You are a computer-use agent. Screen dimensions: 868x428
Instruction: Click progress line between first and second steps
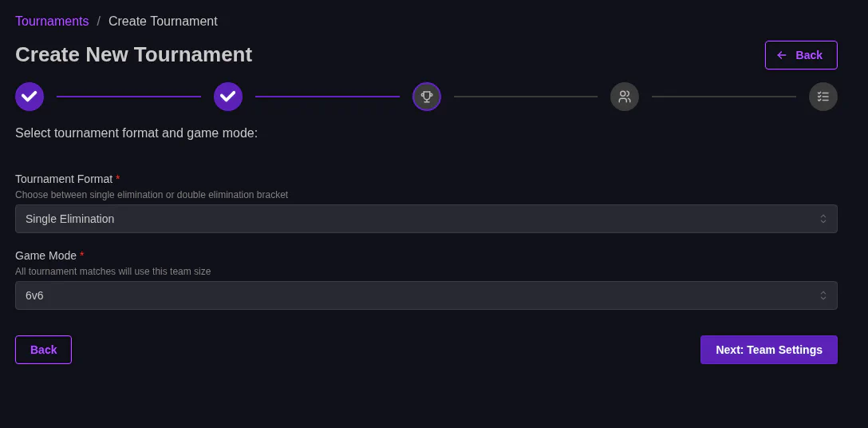pos(128,97)
